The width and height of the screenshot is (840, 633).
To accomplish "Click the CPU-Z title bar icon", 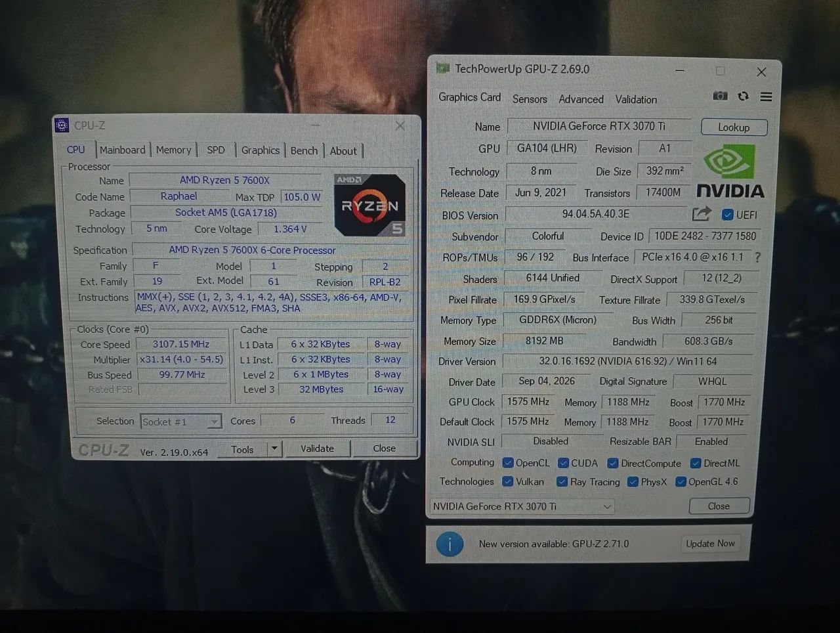I will (x=62, y=125).
